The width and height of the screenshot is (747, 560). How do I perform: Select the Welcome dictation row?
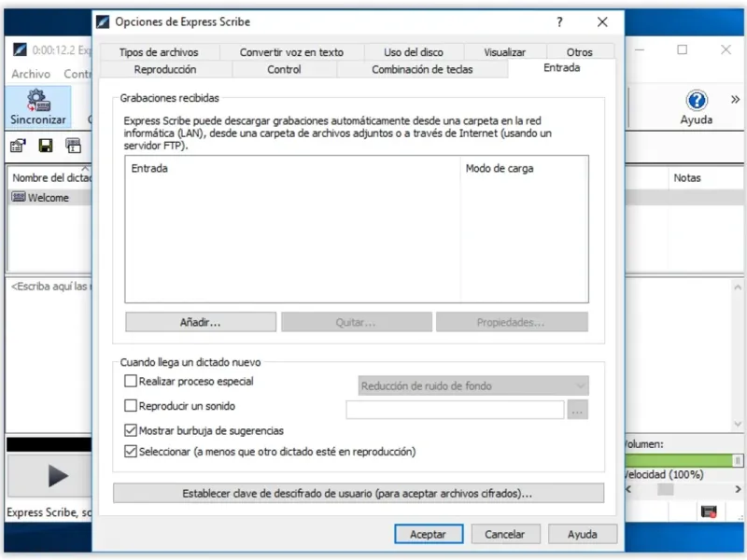coord(50,198)
